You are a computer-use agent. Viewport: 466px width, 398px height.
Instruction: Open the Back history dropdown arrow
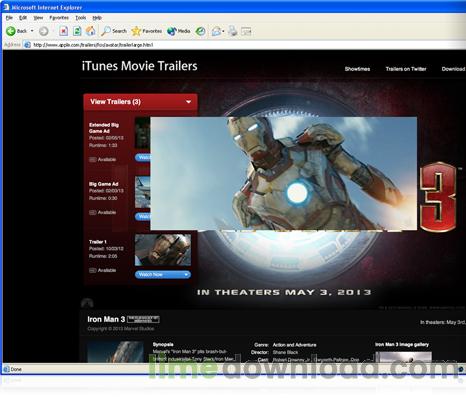32,31
